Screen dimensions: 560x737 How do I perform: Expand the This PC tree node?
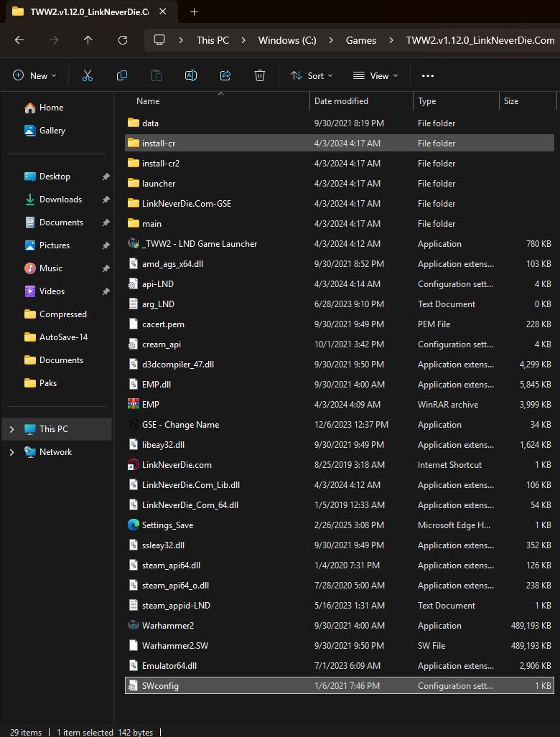click(x=11, y=429)
